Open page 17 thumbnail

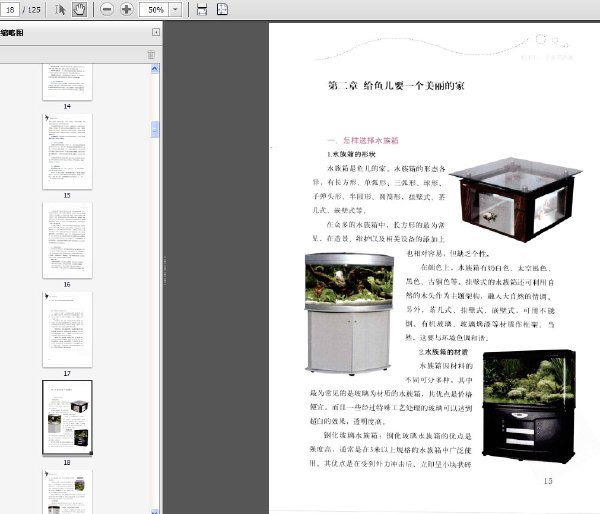click(67, 330)
